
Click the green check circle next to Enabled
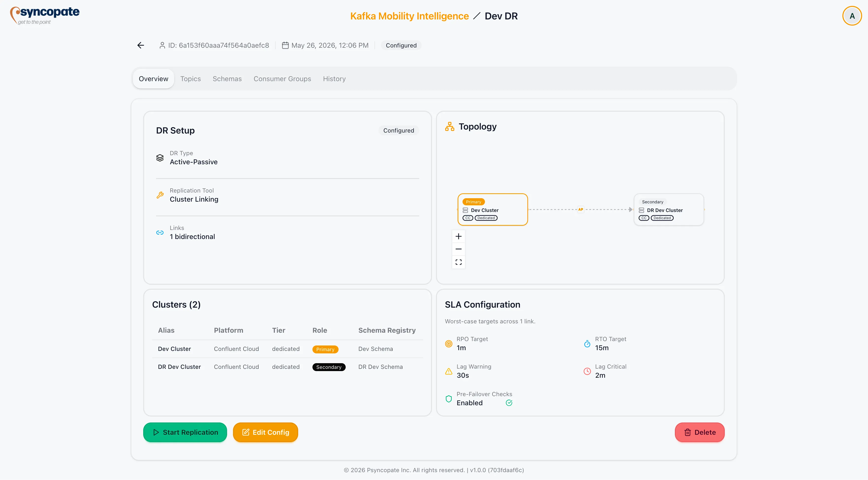click(509, 403)
